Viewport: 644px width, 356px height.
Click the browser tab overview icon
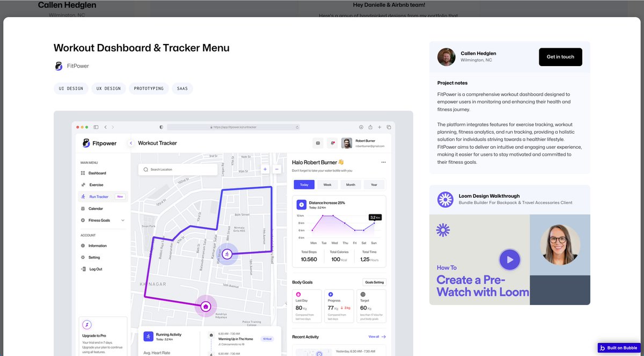point(389,127)
